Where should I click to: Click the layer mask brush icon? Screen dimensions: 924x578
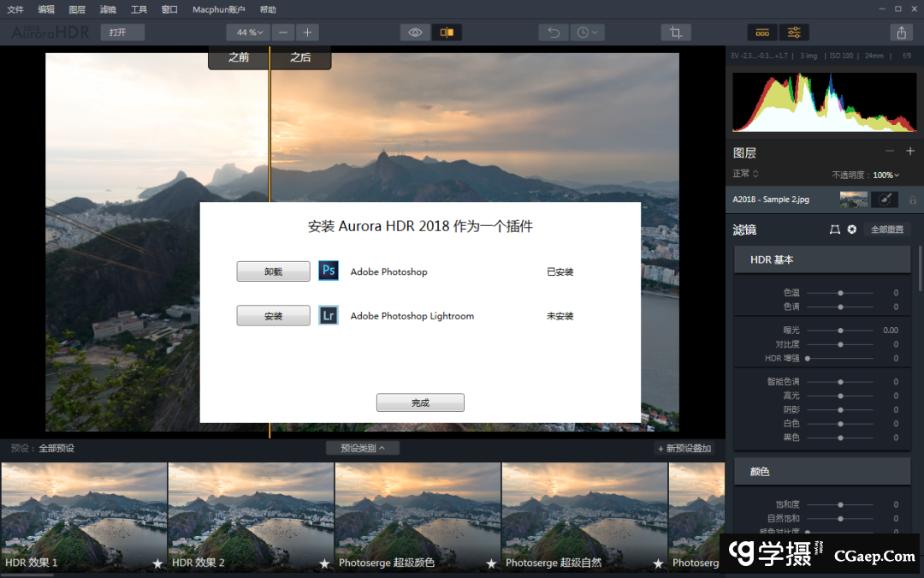pyautogui.click(x=885, y=200)
